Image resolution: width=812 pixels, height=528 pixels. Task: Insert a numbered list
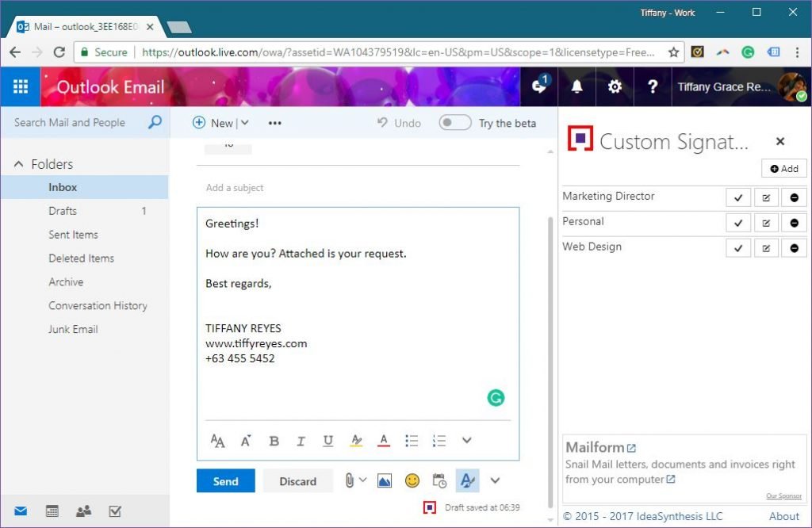pyautogui.click(x=439, y=440)
